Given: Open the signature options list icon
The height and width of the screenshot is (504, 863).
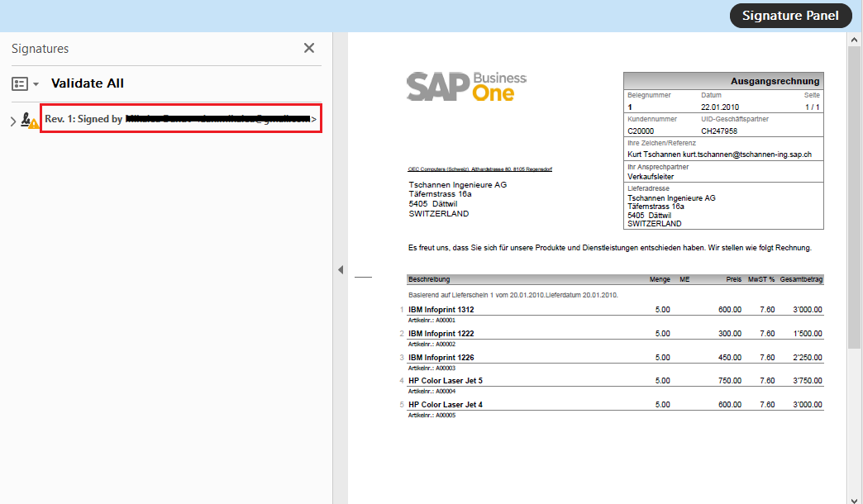Looking at the screenshot, I should 20,83.
